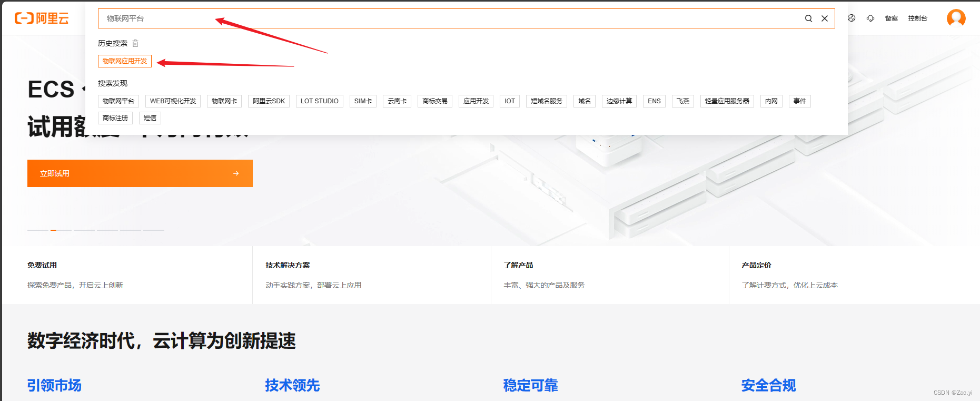Go to first carousel slide indicator
The image size is (980, 401).
[x=38, y=230]
